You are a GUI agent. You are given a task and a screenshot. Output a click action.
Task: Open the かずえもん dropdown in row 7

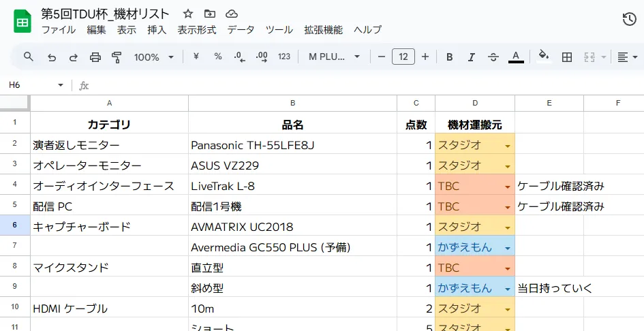click(508, 248)
